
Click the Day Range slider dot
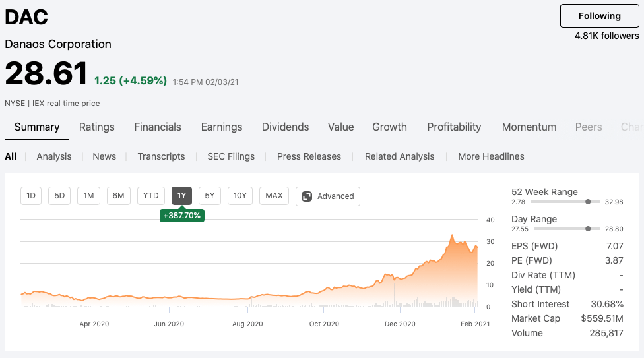click(588, 229)
